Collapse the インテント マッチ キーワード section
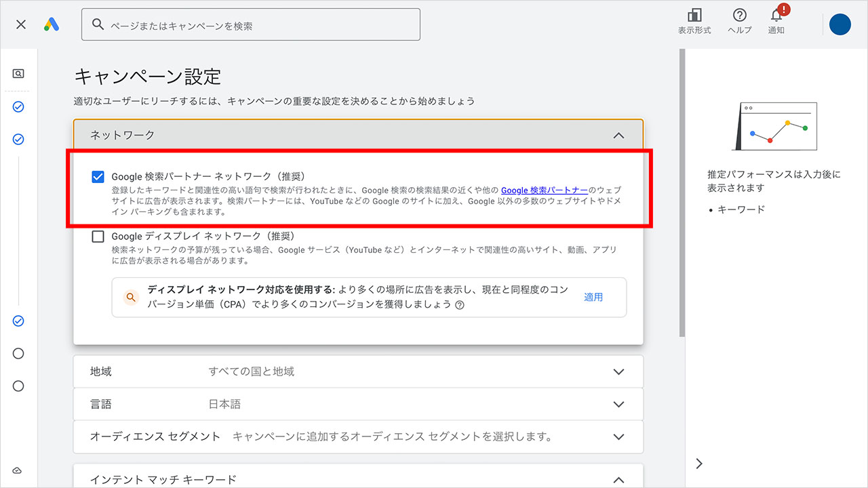The width and height of the screenshot is (868, 488). [618, 479]
